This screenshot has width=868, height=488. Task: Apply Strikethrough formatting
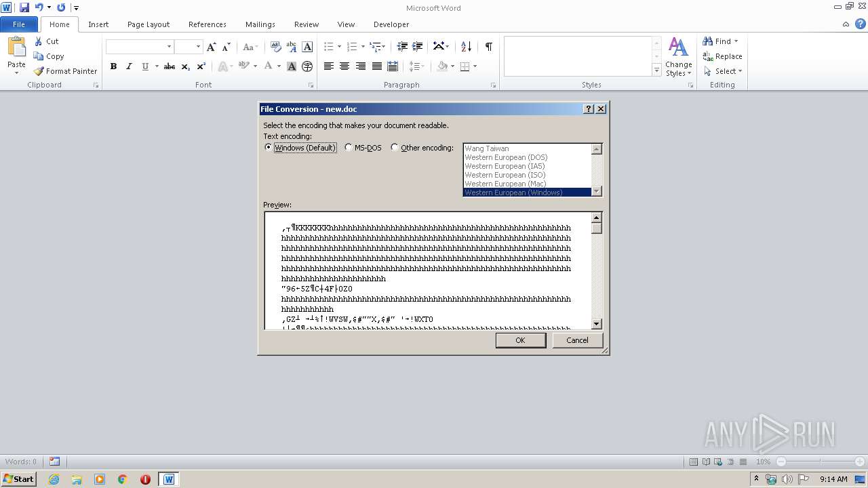pos(170,66)
